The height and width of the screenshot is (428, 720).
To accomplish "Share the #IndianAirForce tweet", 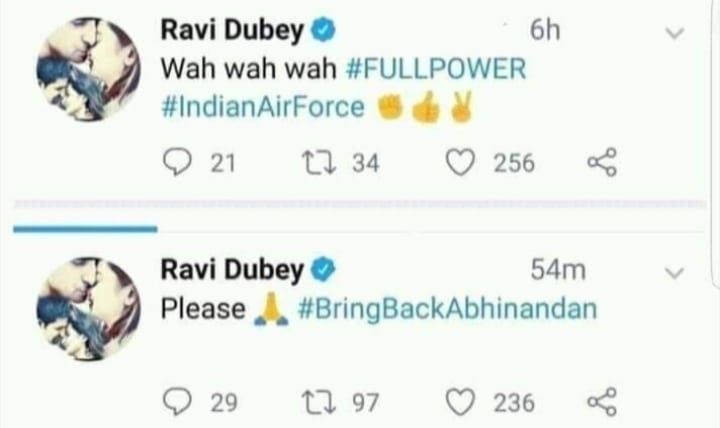I will 602,163.
